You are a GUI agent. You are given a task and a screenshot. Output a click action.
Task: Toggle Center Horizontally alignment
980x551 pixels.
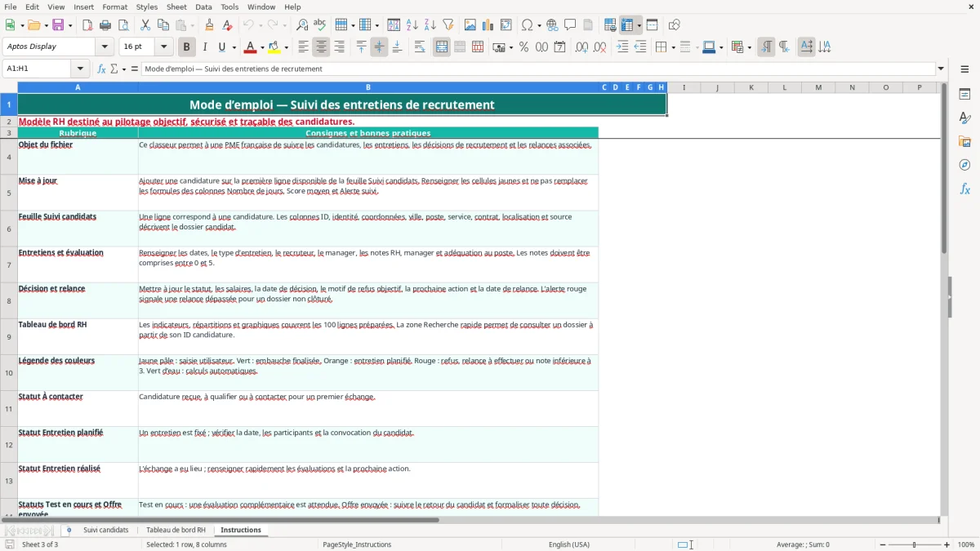321,47
